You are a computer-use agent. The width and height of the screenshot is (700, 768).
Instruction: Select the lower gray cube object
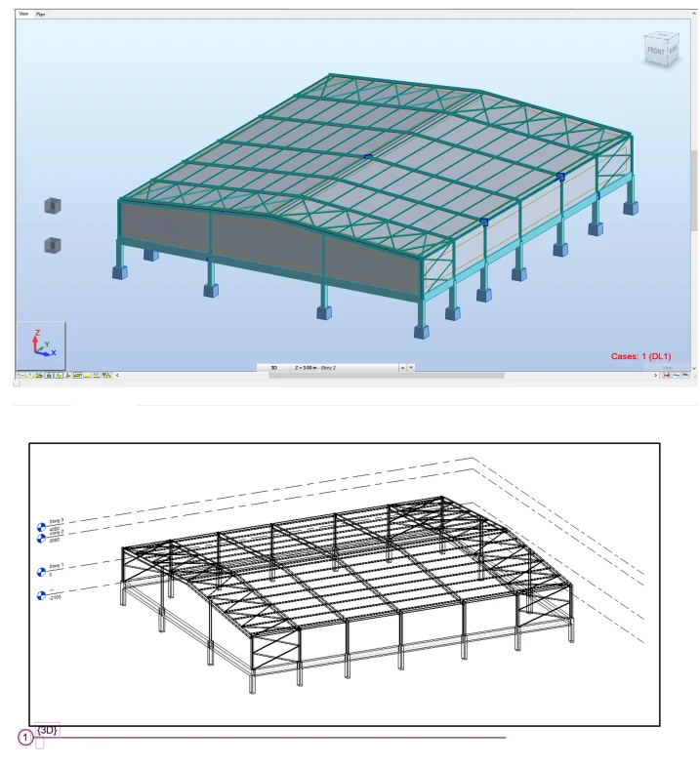coord(53,245)
